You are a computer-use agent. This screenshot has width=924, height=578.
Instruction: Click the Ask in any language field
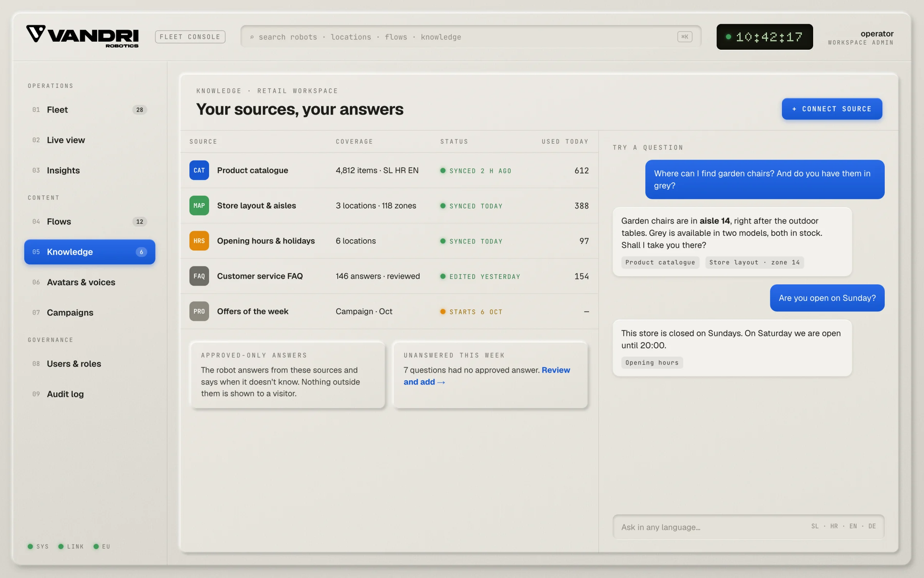coord(748,527)
